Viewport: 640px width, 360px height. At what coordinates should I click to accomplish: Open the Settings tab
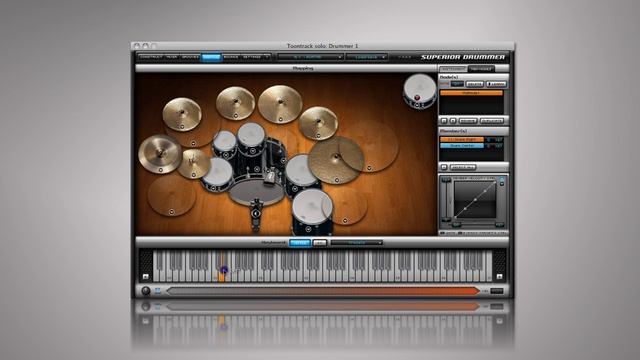pos(252,57)
